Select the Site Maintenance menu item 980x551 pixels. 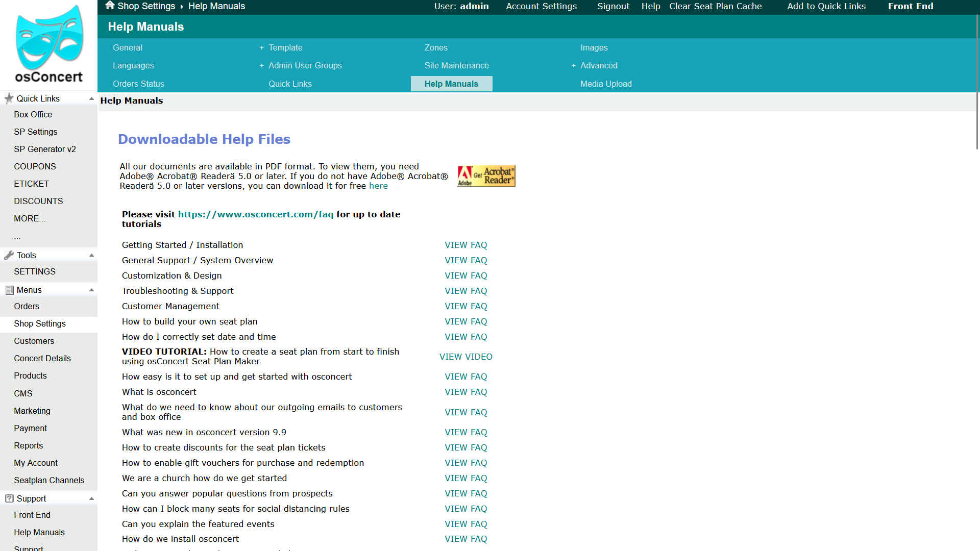point(456,65)
